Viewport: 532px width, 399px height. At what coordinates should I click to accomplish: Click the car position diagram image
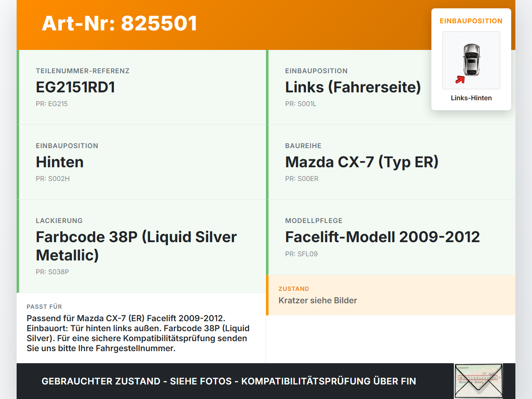click(x=471, y=60)
